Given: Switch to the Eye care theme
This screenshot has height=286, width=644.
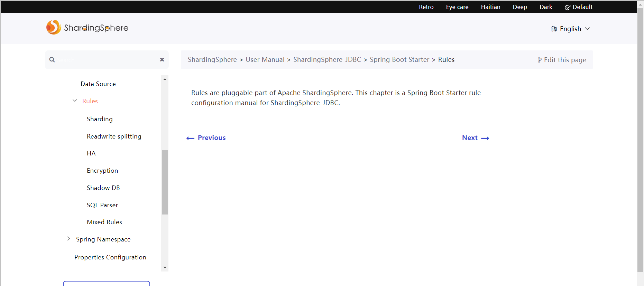Looking at the screenshot, I should click(457, 7).
